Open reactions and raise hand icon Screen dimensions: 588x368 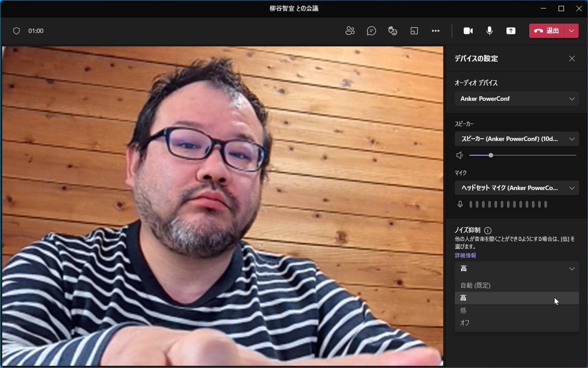coord(393,31)
